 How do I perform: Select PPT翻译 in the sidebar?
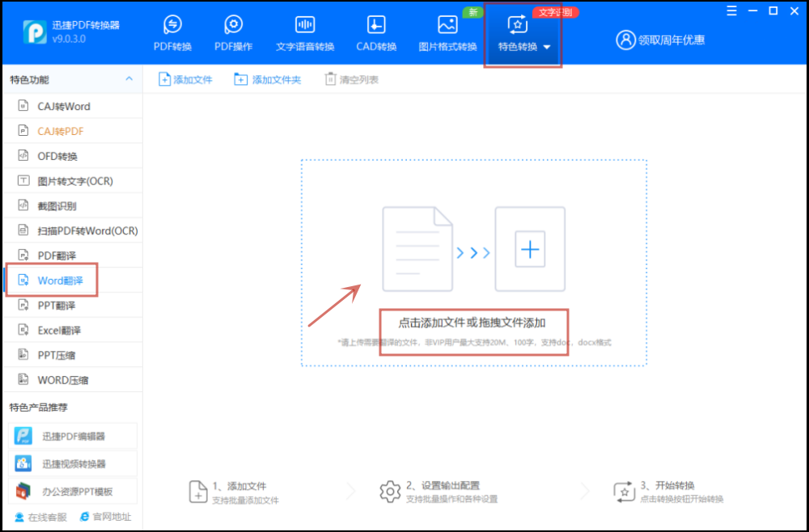tap(73, 305)
